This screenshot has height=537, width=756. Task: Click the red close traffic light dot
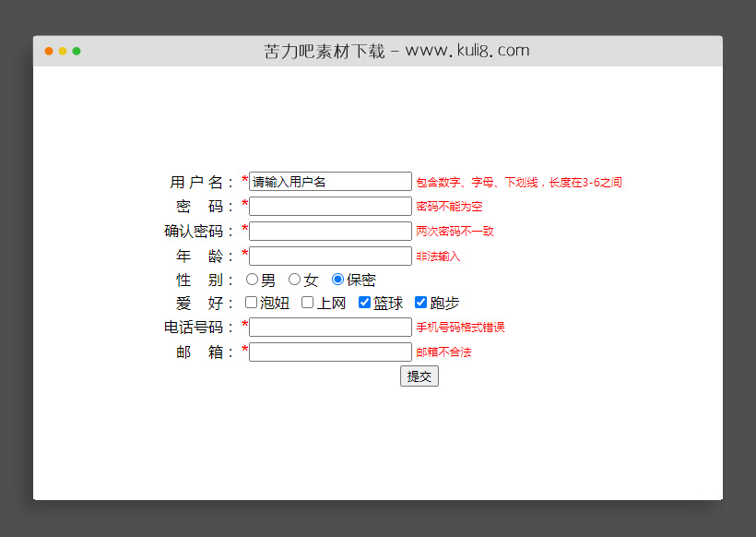(x=48, y=52)
